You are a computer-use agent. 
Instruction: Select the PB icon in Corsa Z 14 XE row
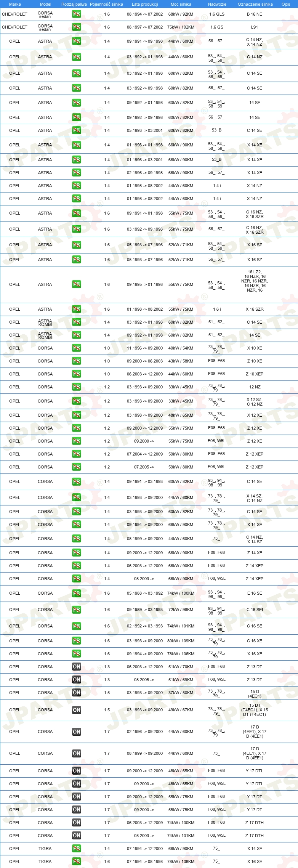(x=76, y=553)
